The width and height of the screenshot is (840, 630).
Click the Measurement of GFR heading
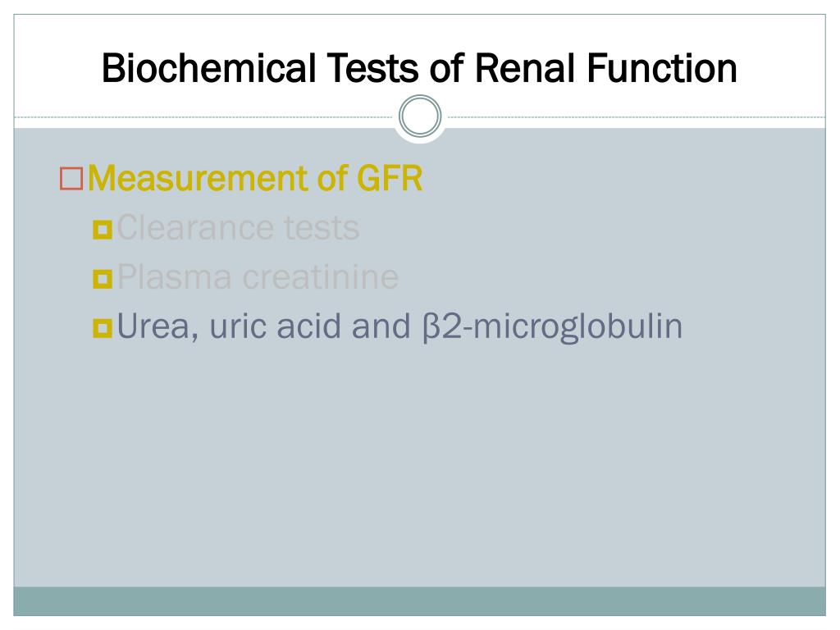pyautogui.click(x=255, y=178)
